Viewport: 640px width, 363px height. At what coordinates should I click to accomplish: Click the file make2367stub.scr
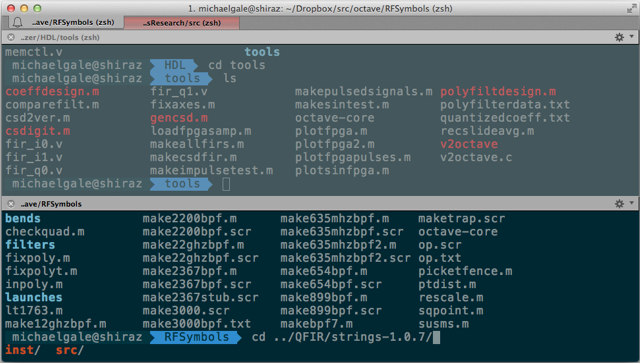coord(200,297)
